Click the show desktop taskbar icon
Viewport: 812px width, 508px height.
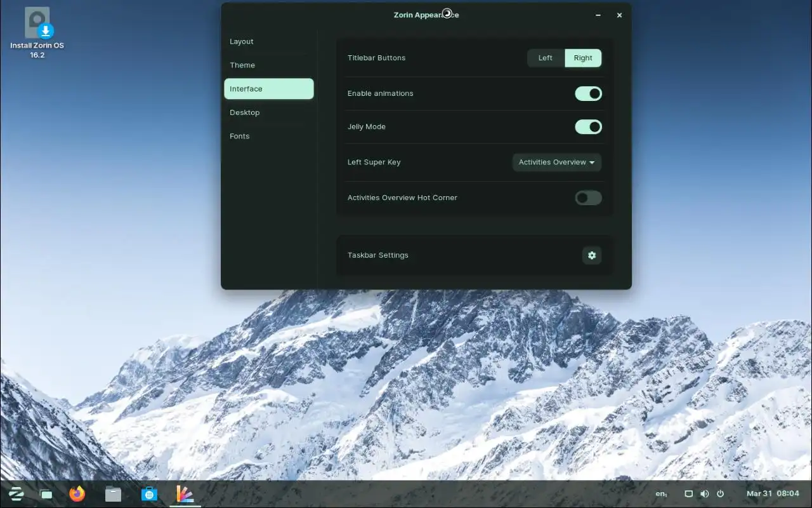(x=46, y=494)
